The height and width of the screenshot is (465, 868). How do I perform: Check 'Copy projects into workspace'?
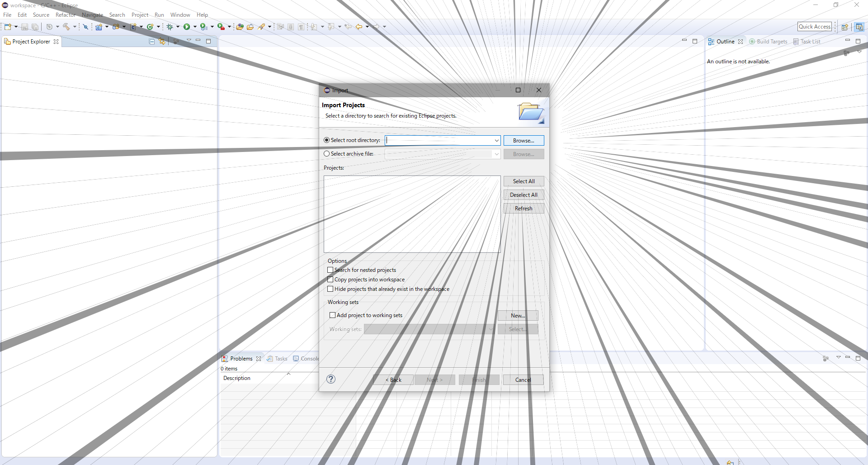pos(330,280)
